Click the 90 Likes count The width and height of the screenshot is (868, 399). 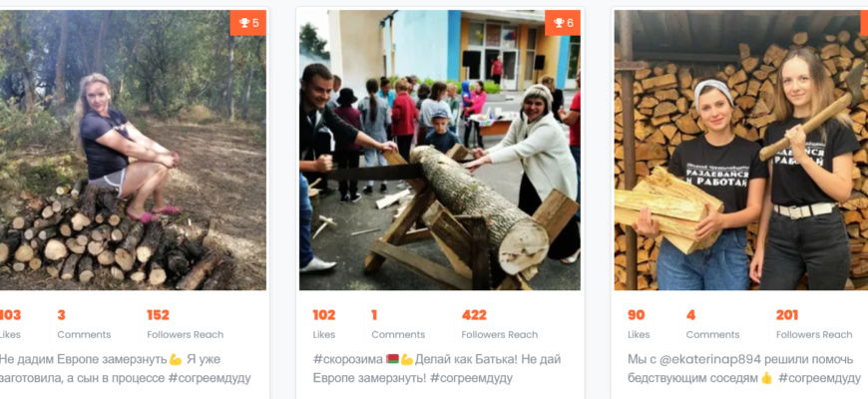point(639,324)
